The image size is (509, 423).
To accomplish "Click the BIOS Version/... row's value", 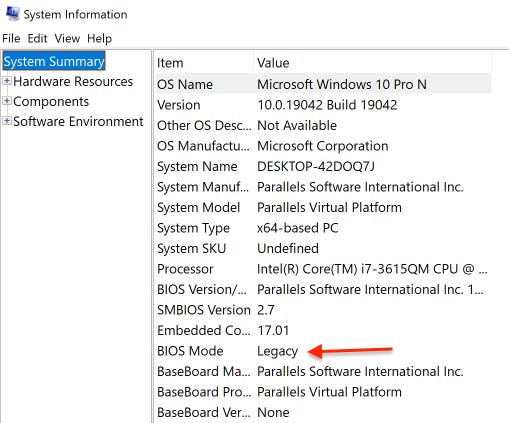I will click(x=370, y=289).
